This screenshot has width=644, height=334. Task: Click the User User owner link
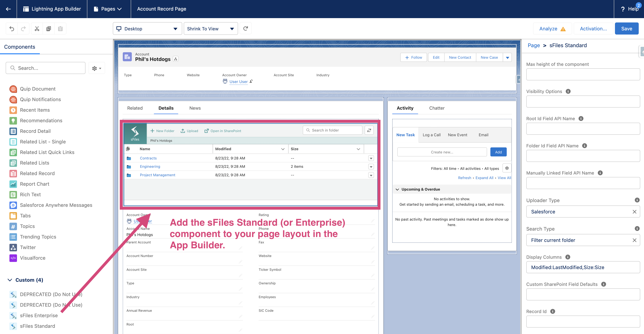pos(238,82)
